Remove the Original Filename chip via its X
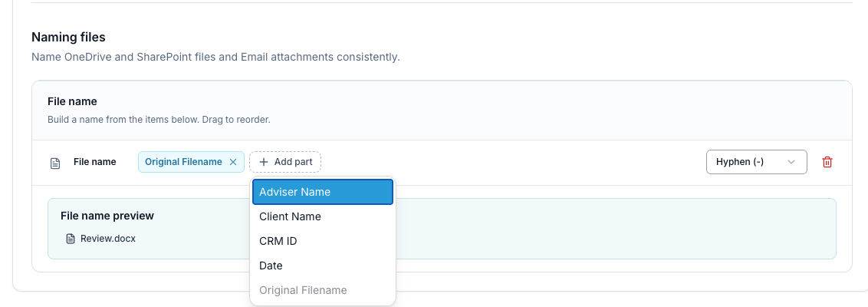 pyautogui.click(x=233, y=162)
